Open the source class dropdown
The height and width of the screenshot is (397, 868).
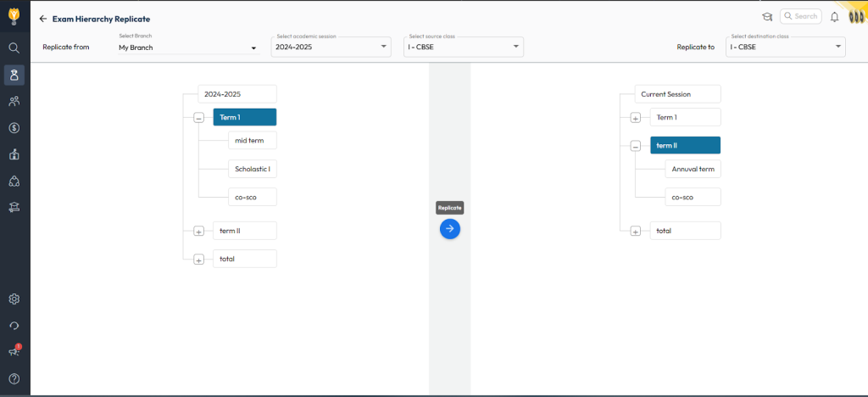click(463, 48)
